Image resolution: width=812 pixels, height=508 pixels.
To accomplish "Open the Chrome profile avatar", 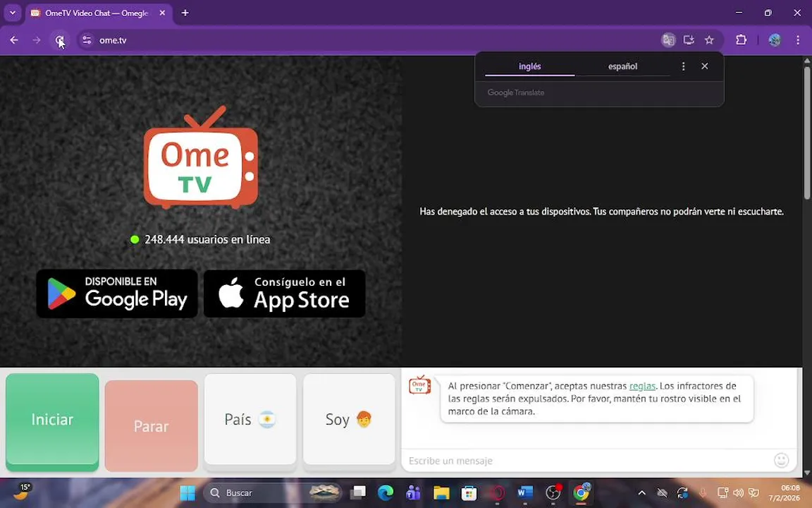I will click(775, 40).
